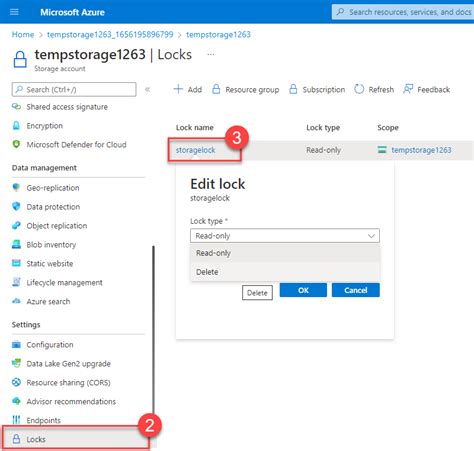Screen dimensions: 474x451
Task: Click the Resource group lock icon
Action: (x=216, y=89)
